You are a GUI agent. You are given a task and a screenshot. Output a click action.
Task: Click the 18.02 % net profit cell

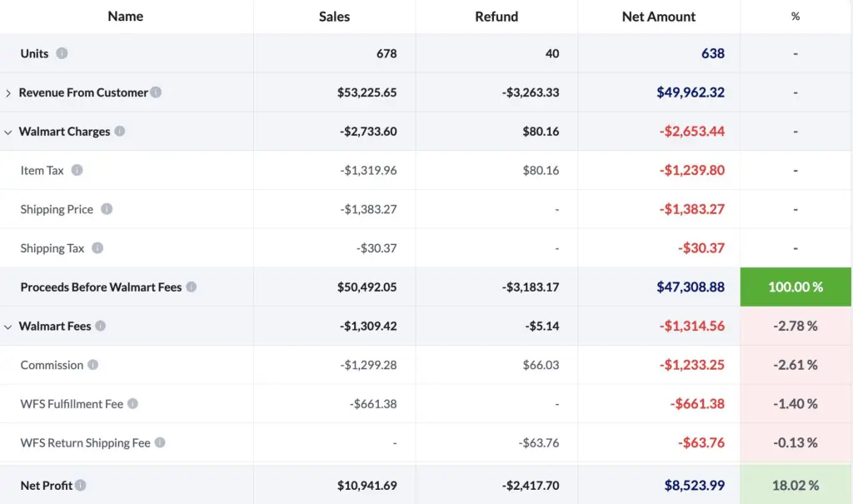(796, 485)
